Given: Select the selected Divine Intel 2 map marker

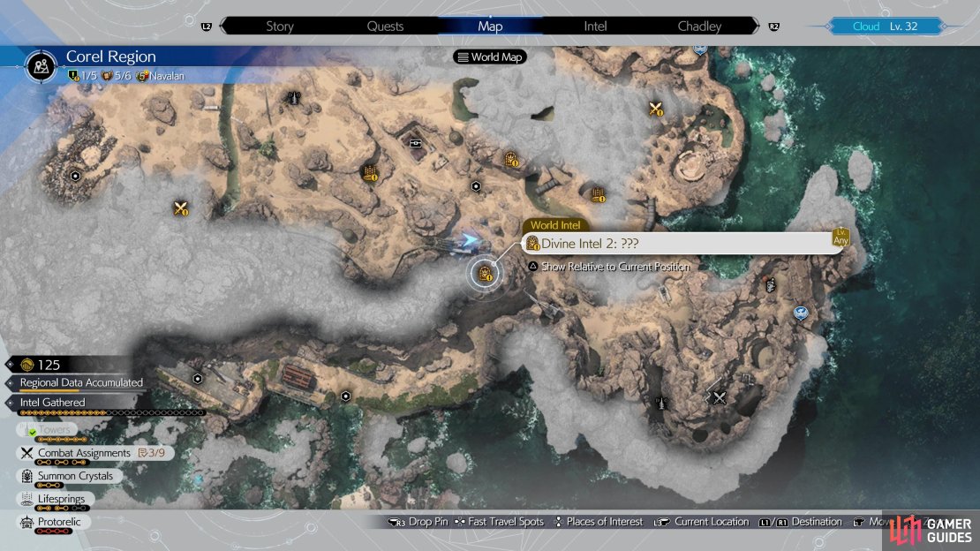Looking at the screenshot, I should coord(485,274).
